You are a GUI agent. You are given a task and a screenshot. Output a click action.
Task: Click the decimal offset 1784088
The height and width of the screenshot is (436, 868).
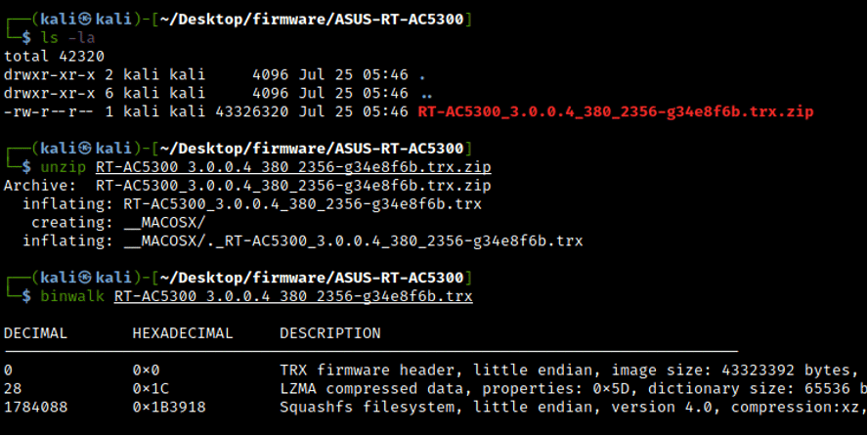click(x=36, y=407)
